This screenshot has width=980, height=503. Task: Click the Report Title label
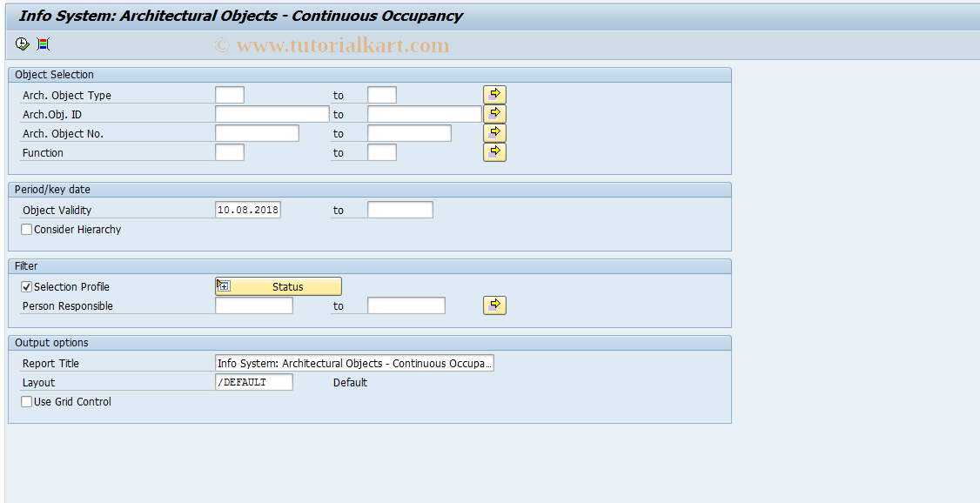point(50,364)
